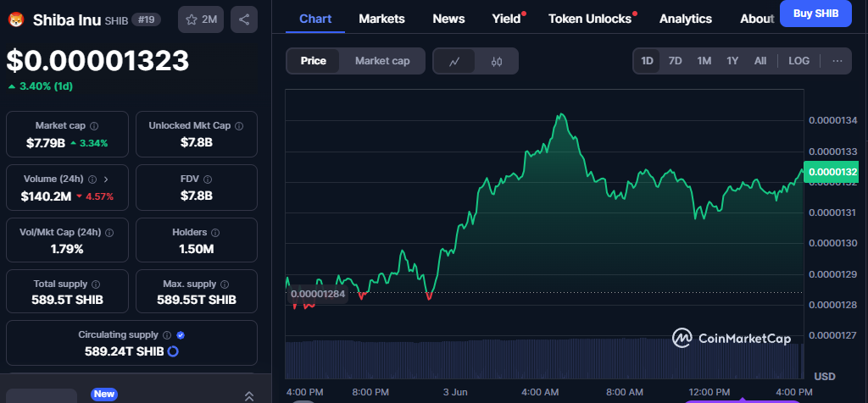Open the Markets tab
The height and width of the screenshot is (403, 868).
[382, 19]
